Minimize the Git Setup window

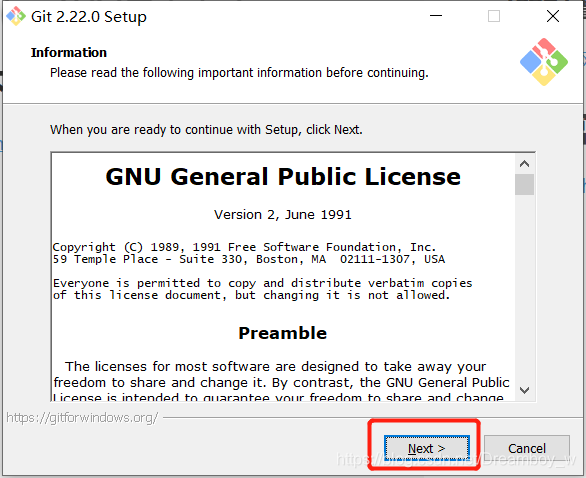(x=436, y=16)
